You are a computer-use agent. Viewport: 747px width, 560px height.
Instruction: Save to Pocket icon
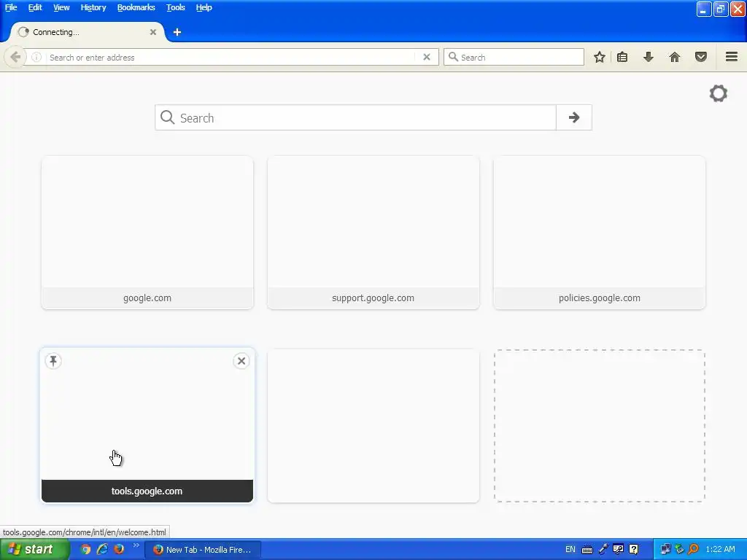click(x=701, y=57)
